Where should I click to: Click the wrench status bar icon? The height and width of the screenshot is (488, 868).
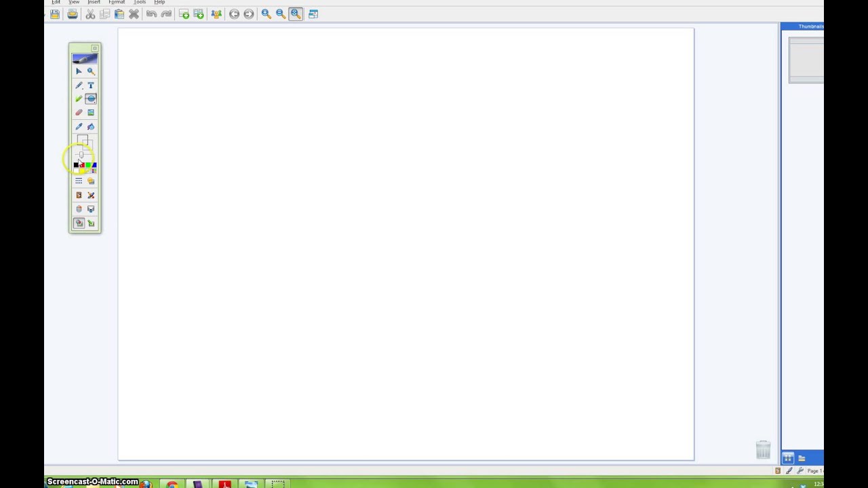[800, 470]
